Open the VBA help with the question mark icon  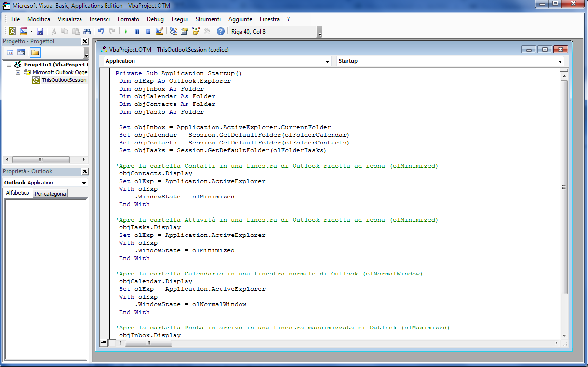tap(220, 30)
